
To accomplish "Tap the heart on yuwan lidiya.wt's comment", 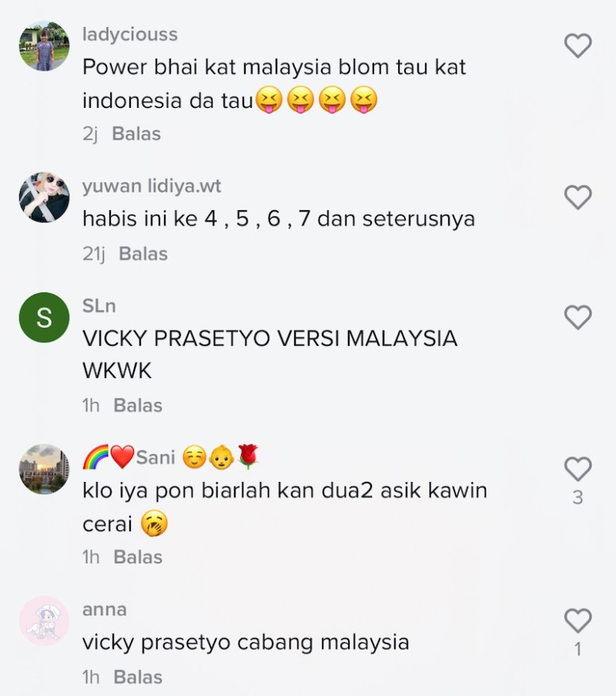I will pos(578,197).
